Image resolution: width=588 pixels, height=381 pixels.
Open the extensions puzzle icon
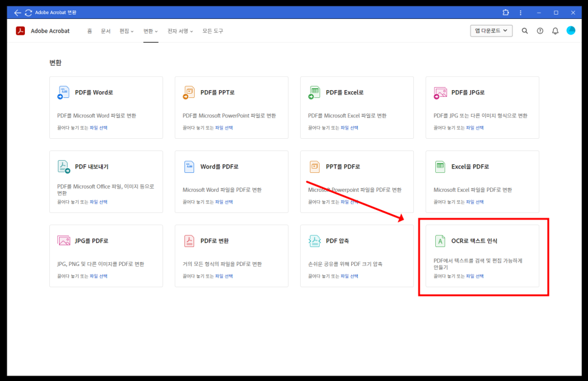tap(505, 12)
